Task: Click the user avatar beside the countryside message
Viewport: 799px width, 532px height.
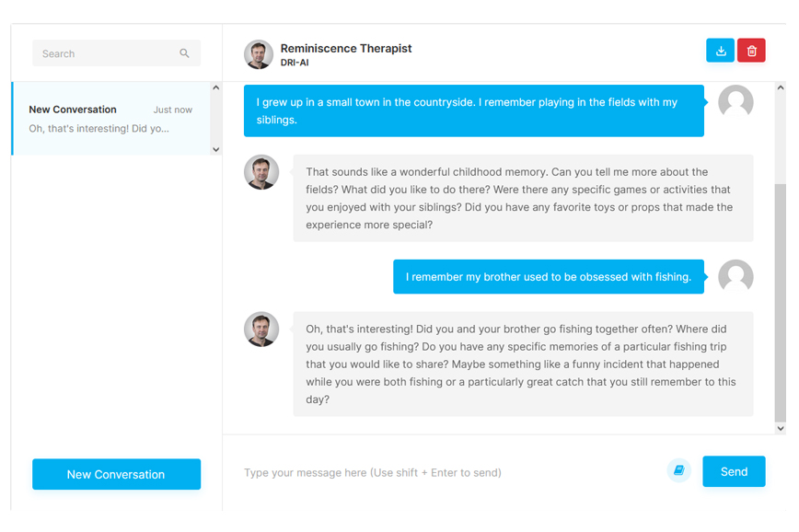Action: (x=735, y=102)
